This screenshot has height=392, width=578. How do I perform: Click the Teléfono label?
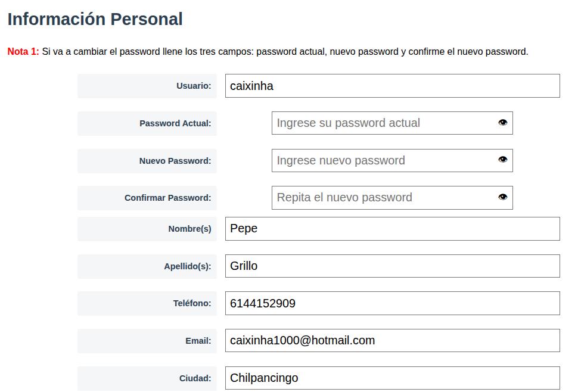click(192, 303)
